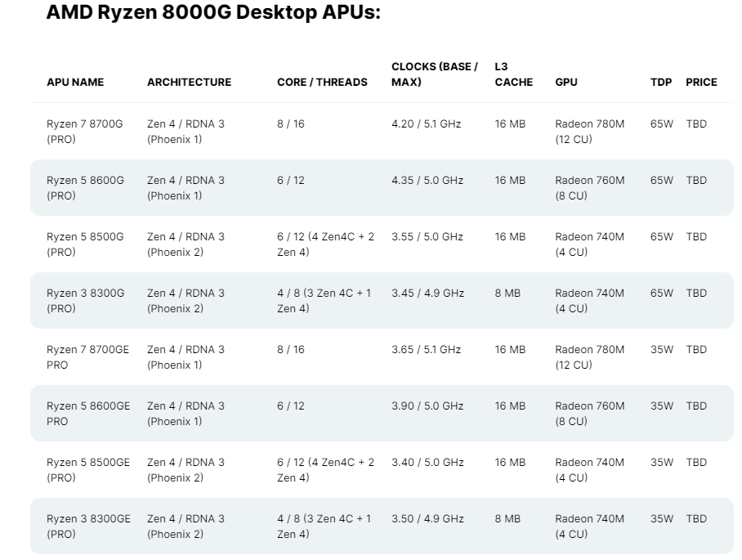Click the Radeon 740M GPU cell for Ryzen 3 8300G
The width and height of the screenshot is (742, 560).
(590, 301)
